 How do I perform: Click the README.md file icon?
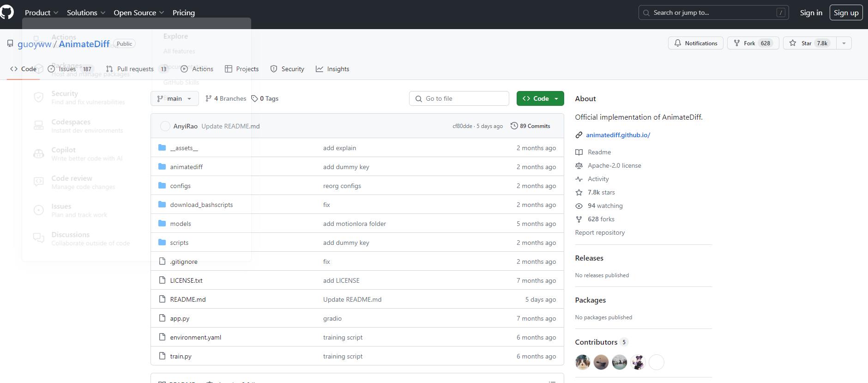tap(162, 299)
